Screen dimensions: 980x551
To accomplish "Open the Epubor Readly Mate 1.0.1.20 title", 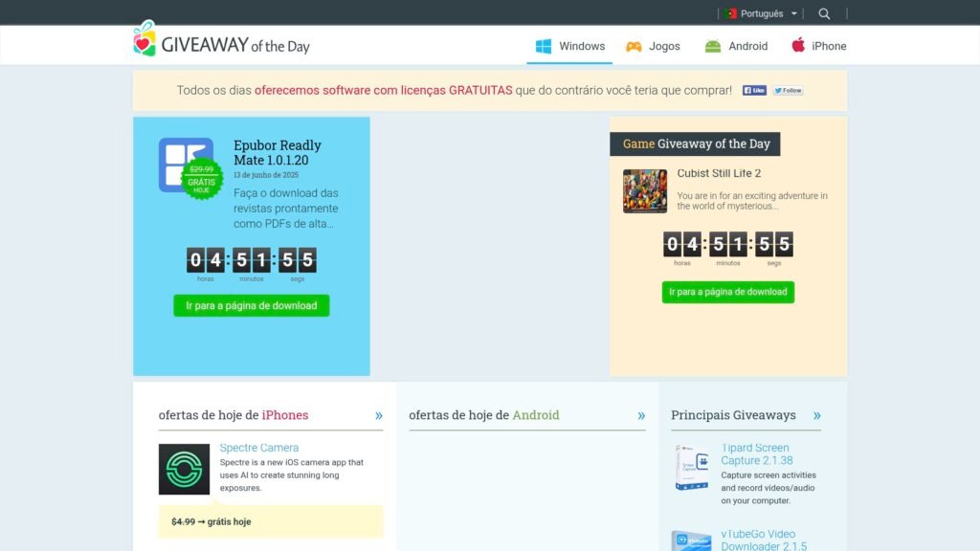I will click(278, 152).
